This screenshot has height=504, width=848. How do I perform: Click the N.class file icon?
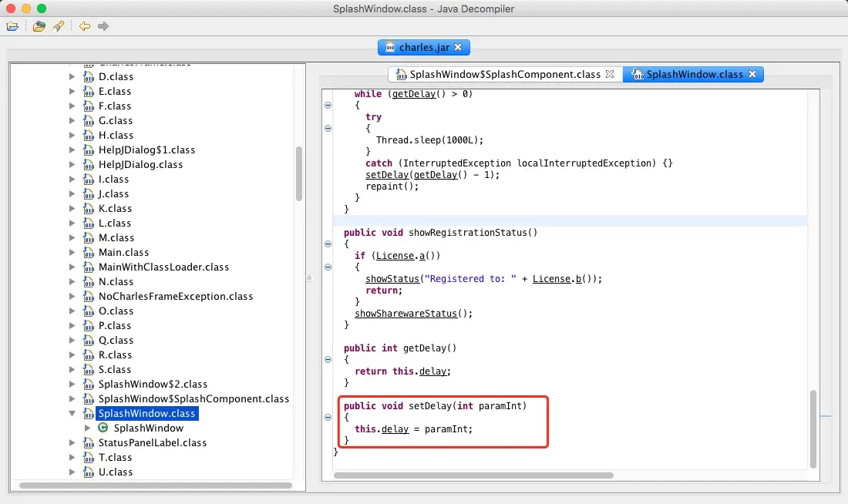pyautogui.click(x=89, y=281)
